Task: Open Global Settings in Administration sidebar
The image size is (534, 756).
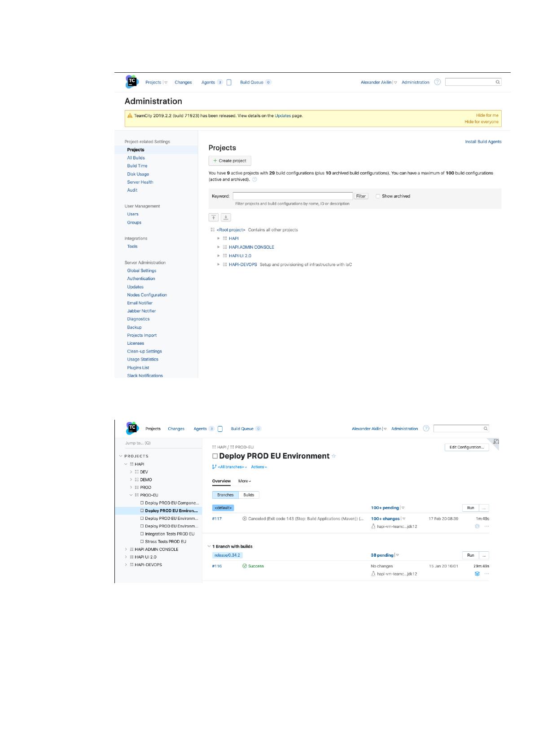Action: [142, 271]
